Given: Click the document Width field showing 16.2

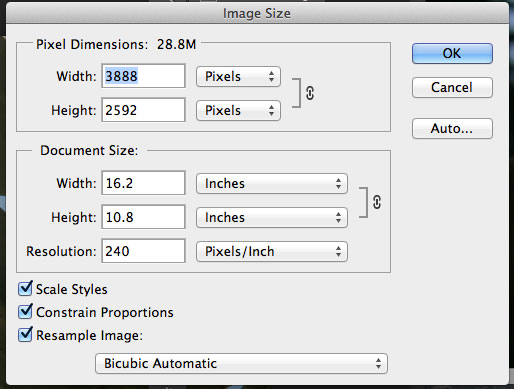Looking at the screenshot, I should tap(143, 183).
